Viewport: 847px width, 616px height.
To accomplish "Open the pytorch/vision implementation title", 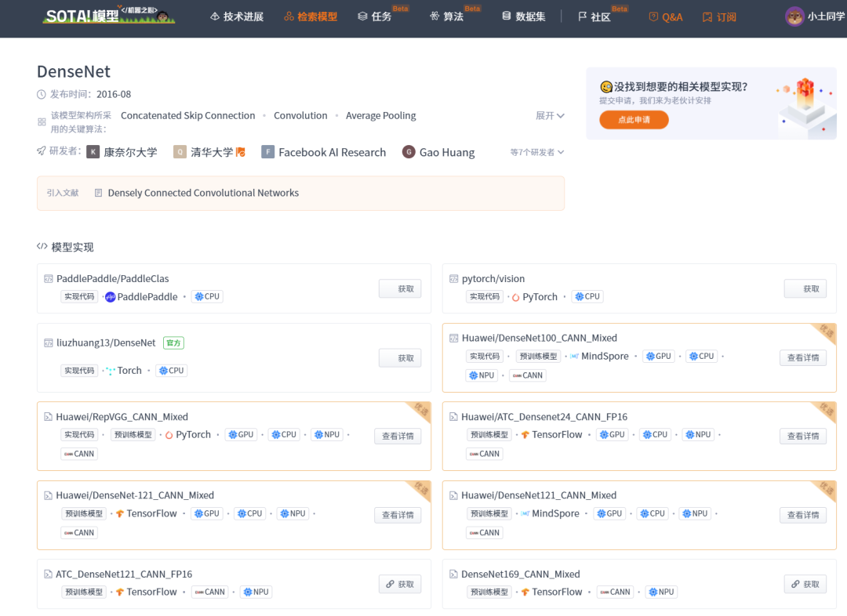I will pyautogui.click(x=493, y=278).
